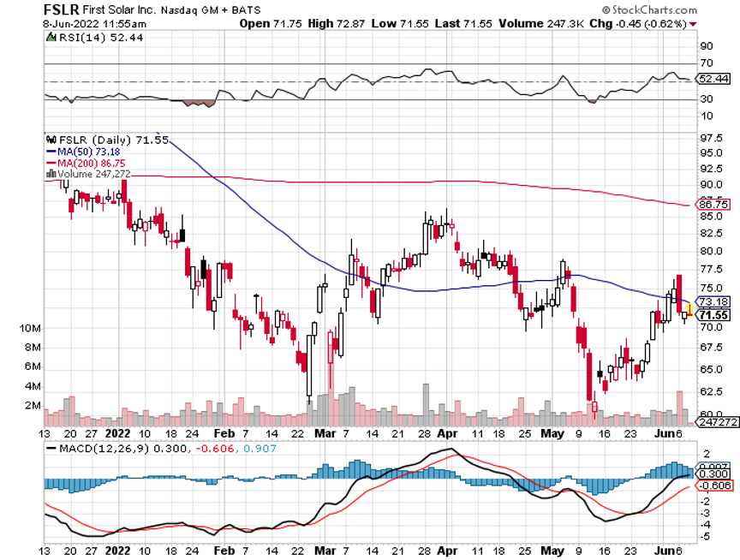The image size is (740, 560).
Task: Click the bold 71.55 last-price axis tag
Action: 713,315
